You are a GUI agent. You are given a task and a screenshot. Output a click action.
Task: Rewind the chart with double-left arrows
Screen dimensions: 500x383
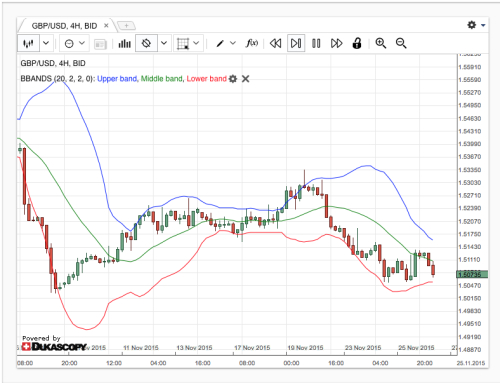click(275, 43)
